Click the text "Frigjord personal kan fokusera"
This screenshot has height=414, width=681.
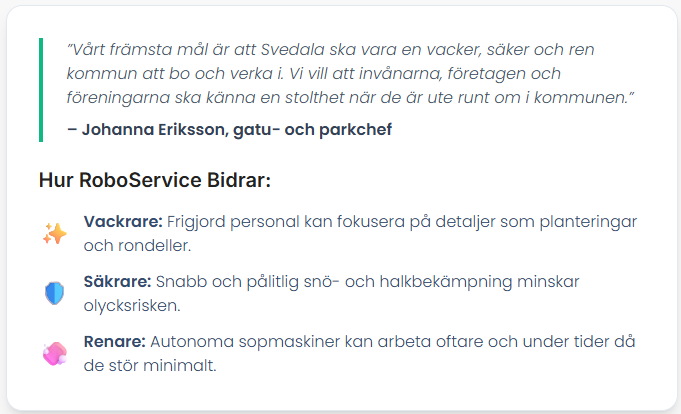coord(286,222)
